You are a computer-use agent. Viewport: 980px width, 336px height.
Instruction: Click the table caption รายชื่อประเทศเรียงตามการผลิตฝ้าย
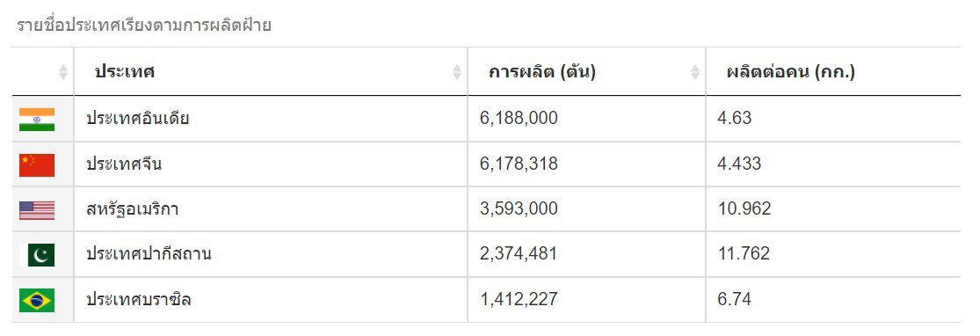[x=144, y=26]
